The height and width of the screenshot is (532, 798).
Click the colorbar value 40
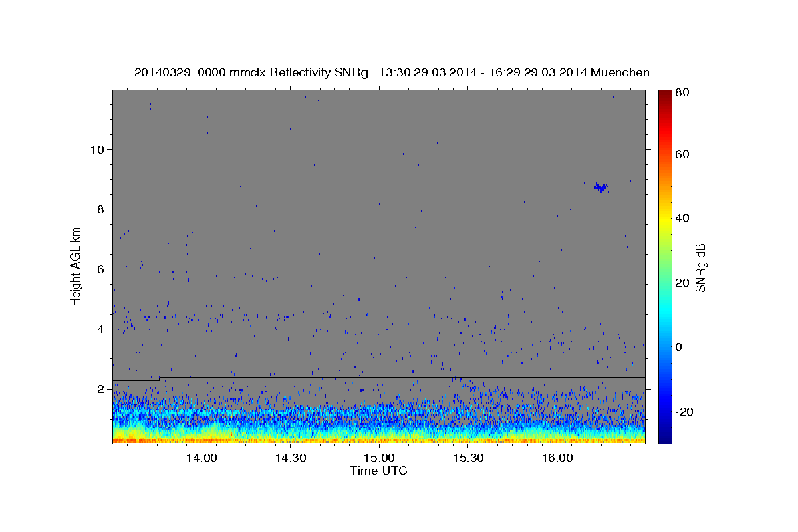[x=682, y=218]
